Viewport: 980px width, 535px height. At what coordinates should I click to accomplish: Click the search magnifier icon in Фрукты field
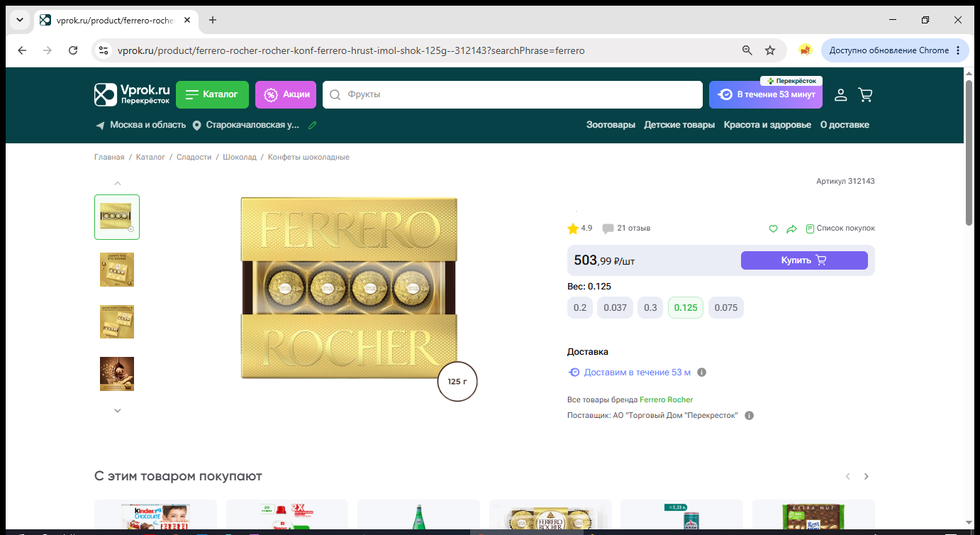[x=335, y=94]
